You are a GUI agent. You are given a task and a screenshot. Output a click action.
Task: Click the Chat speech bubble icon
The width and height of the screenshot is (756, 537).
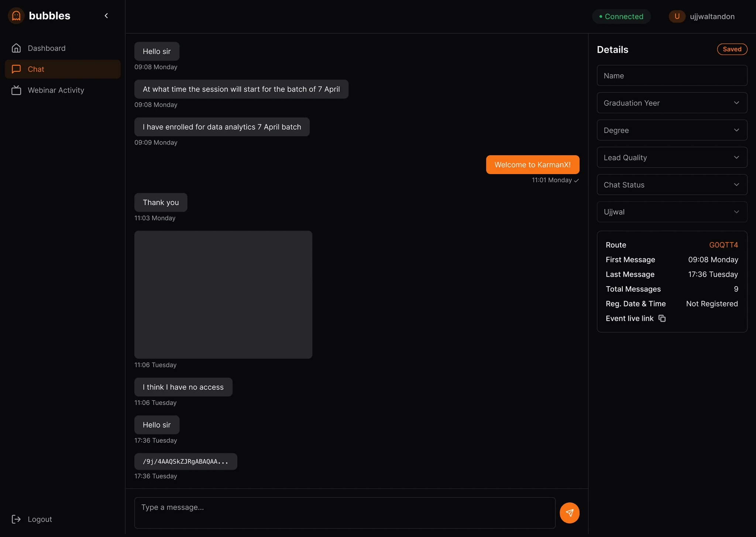pyautogui.click(x=16, y=69)
